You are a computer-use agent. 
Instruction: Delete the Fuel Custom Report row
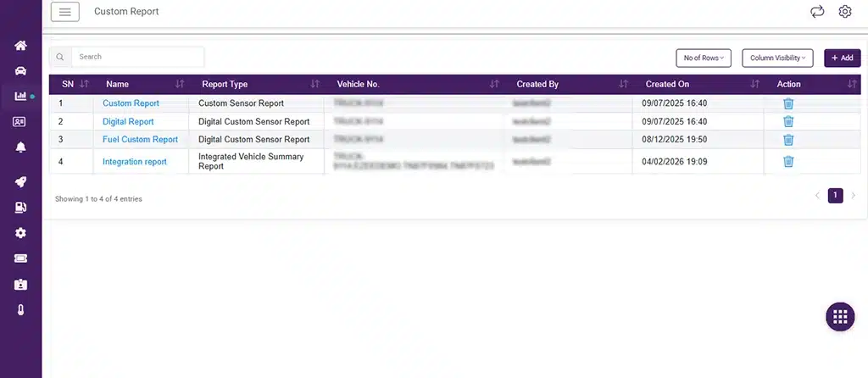788,140
